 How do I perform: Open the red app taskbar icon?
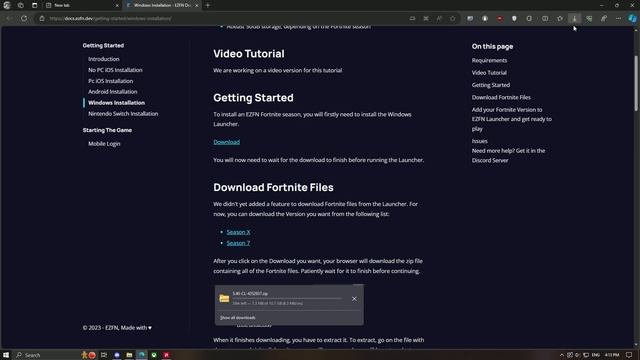167,355
